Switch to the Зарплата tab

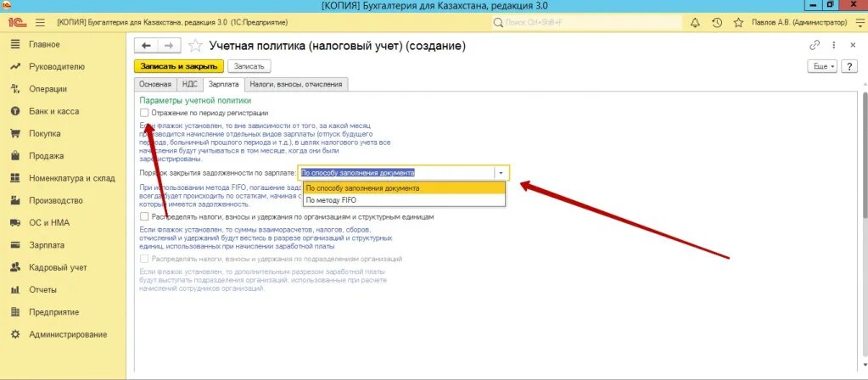[x=224, y=84]
